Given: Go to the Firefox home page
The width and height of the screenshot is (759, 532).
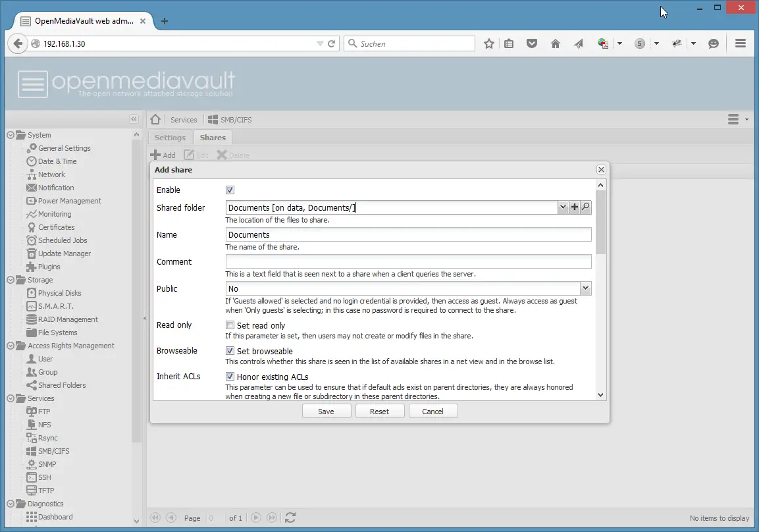Looking at the screenshot, I should point(555,43).
